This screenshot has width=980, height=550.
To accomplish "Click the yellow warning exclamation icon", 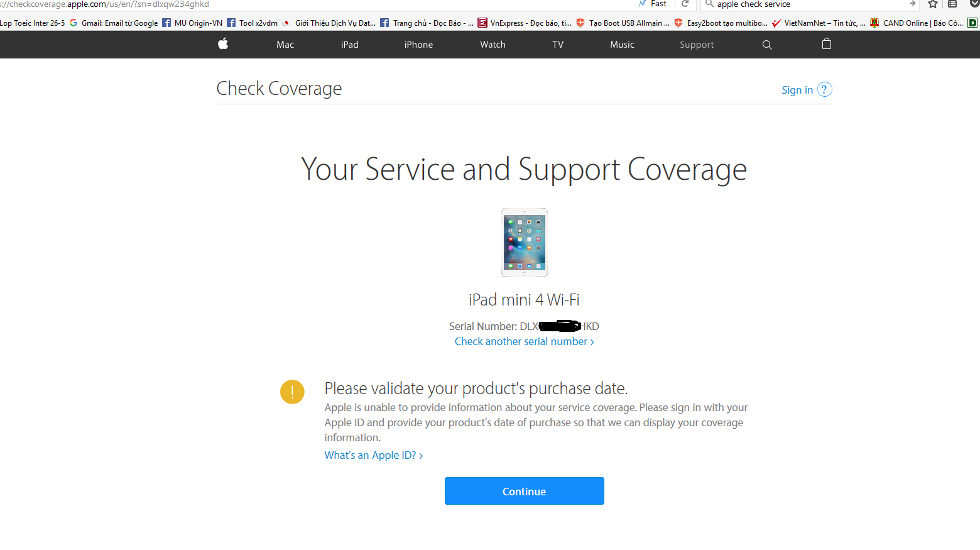I will pyautogui.click(x=292, y=392).
